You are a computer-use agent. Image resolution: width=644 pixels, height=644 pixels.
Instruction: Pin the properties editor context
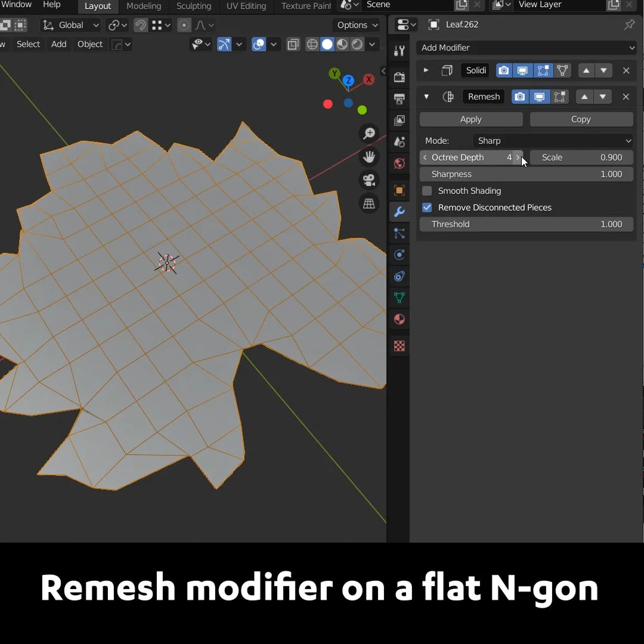coord(629,24)
